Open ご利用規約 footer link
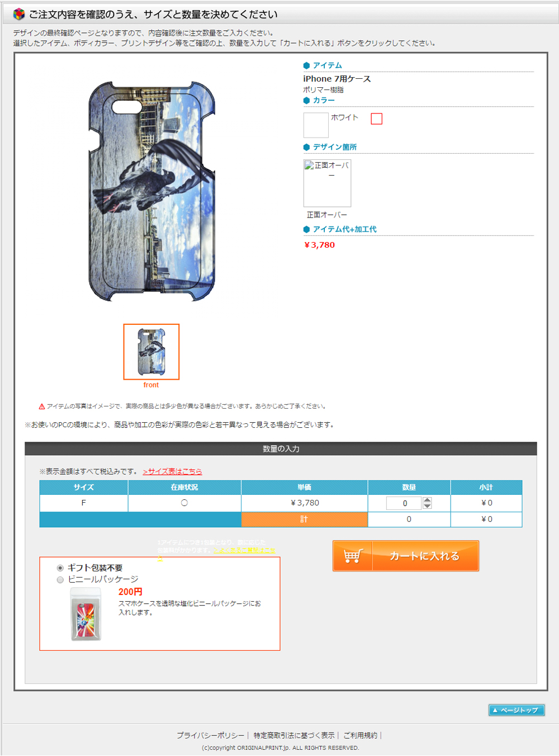Viewport: 559px width, 756px height. click(360, 735)
